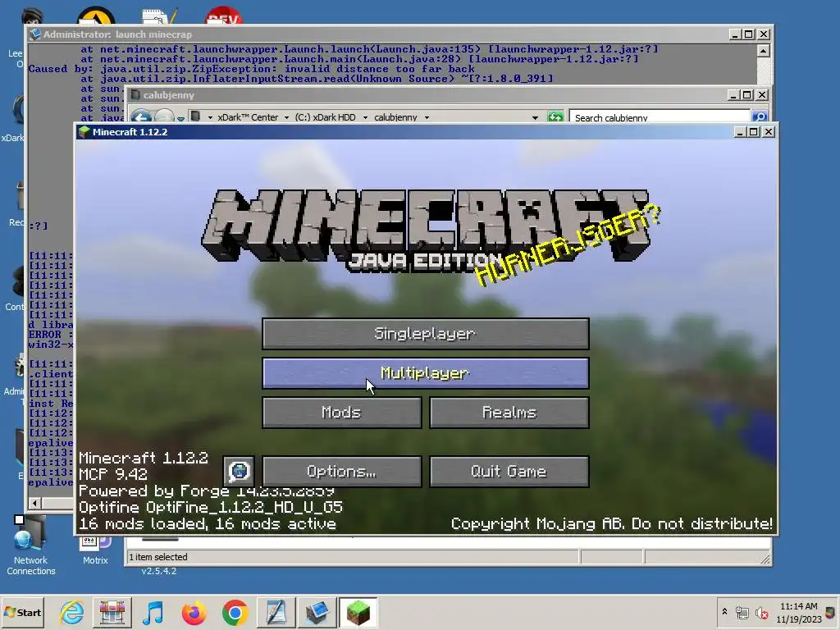Maximize the Minecraft 1.12.2 window
This screenshot has width=840, height=630.
coord(754,132)
